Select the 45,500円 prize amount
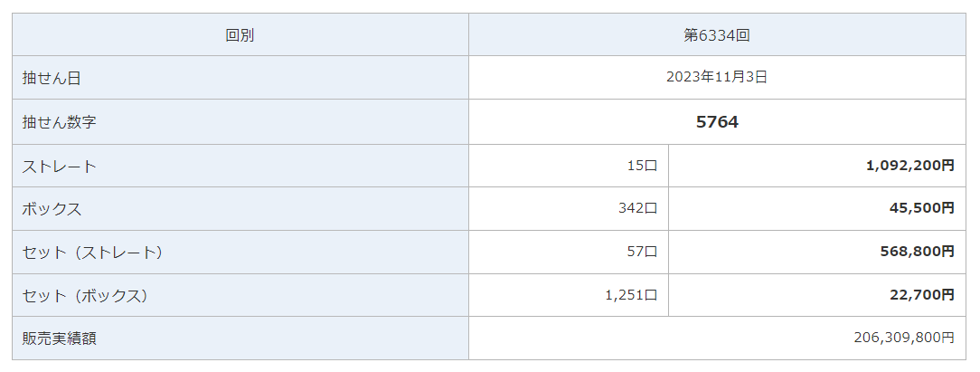 pos(921,209)
